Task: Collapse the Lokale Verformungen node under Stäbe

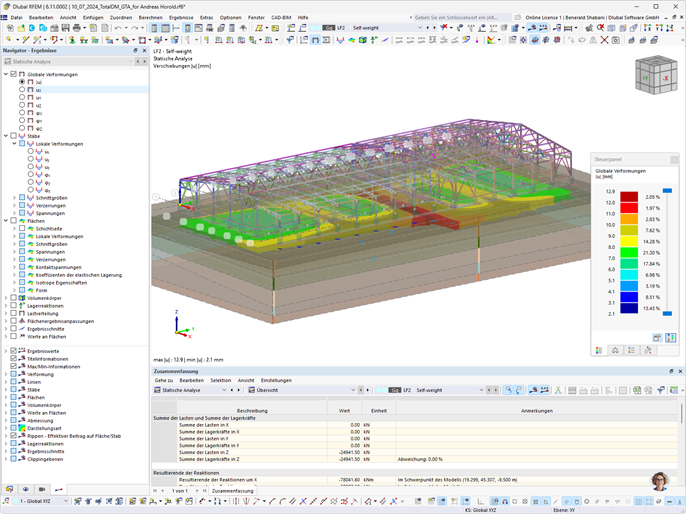Action: 14,143
